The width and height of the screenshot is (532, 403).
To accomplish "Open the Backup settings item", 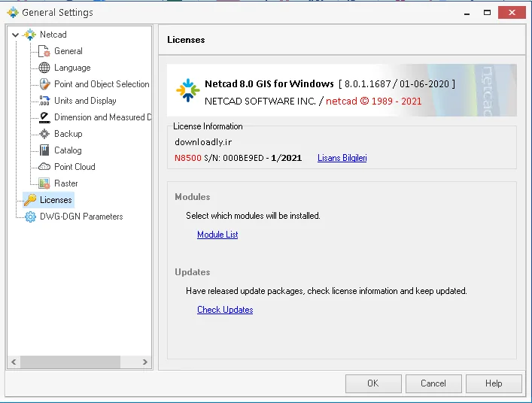I will click(68, 134).
